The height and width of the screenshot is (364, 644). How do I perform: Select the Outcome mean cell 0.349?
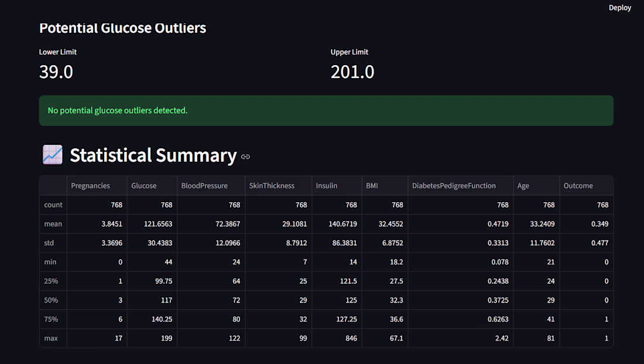587,224
